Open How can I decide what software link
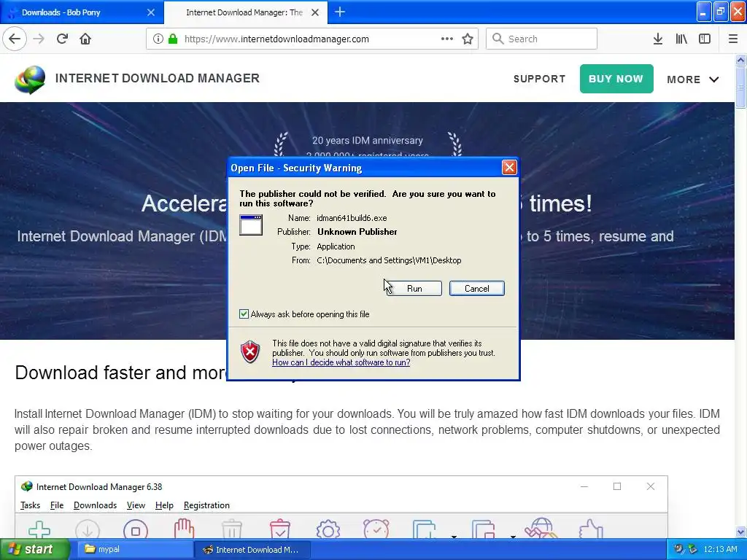747x560 pixels. click(341, 362)
